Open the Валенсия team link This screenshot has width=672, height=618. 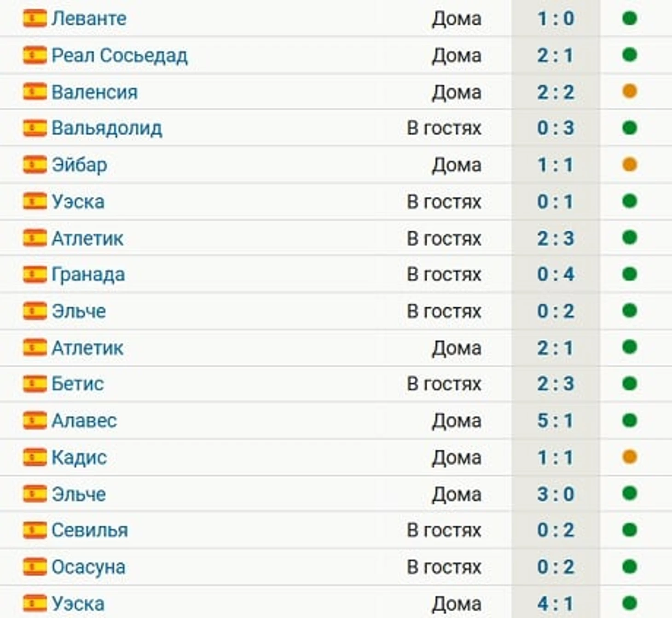95,92
